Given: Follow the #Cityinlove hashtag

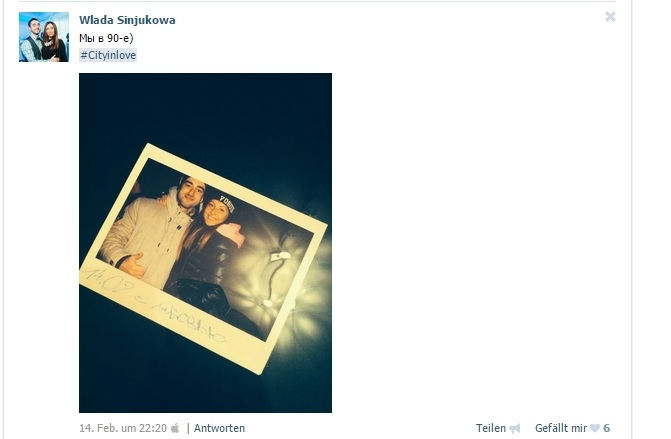Looking at the screenshot, I should coord(108,55).
